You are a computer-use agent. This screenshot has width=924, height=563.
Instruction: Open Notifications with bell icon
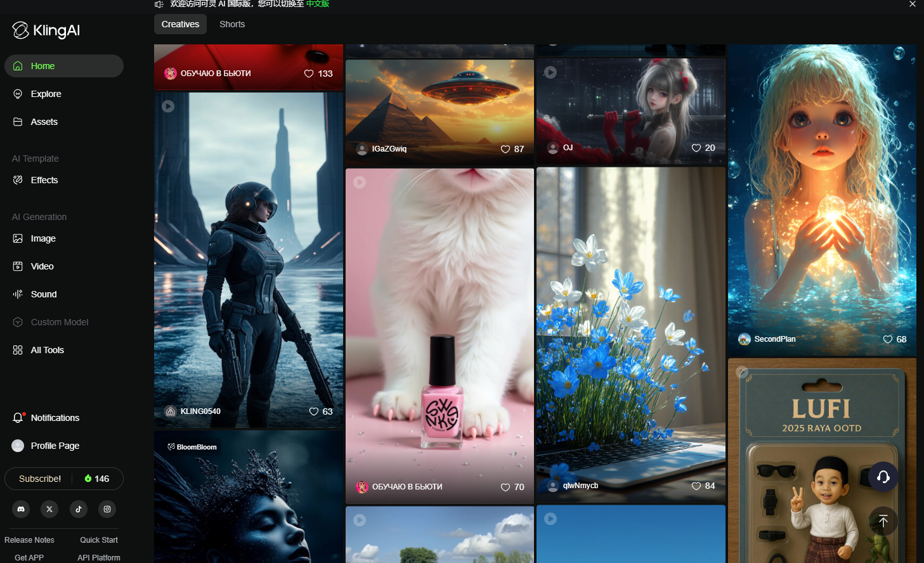click(64, 418)
